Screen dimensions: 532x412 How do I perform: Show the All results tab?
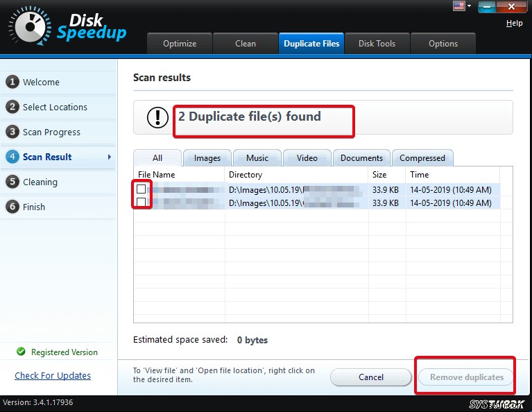coord(157,158)
